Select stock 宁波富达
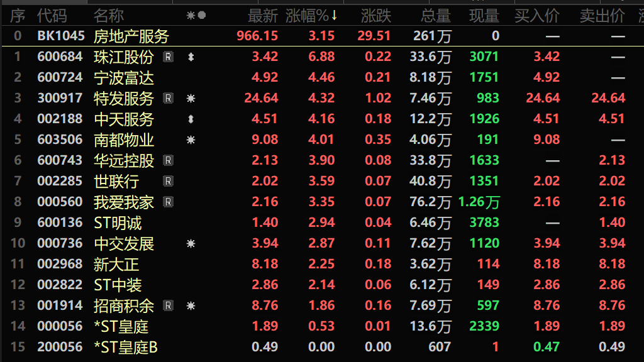 [124, 77]
